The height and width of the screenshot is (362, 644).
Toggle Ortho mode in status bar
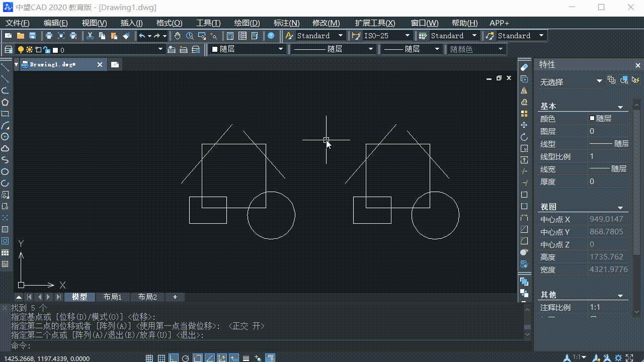pos(173,358)
